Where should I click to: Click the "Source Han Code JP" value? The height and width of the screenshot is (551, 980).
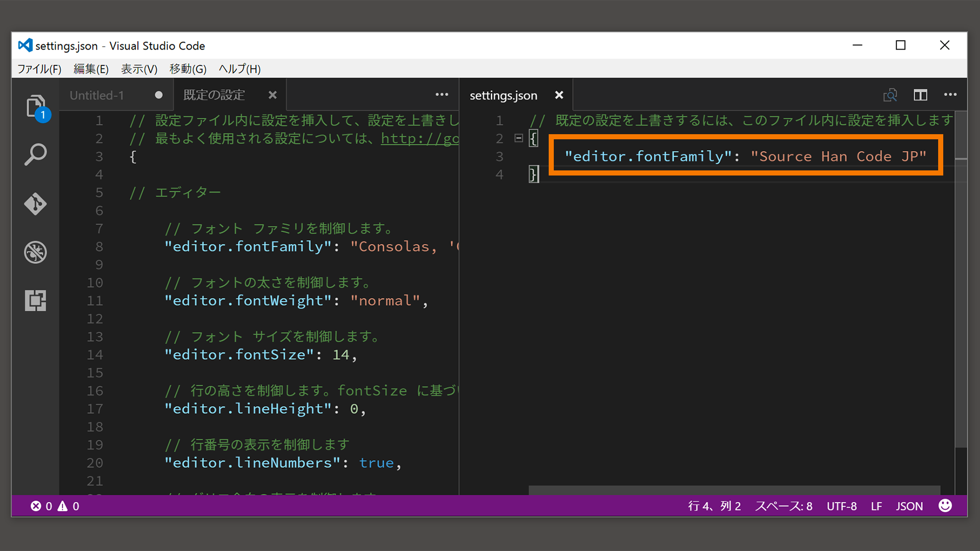(838, 156)
